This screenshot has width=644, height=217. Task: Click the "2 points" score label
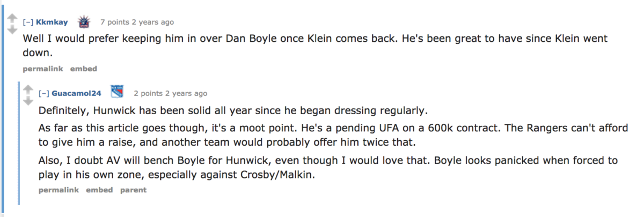pyautogui.click(x=148, y=94)
